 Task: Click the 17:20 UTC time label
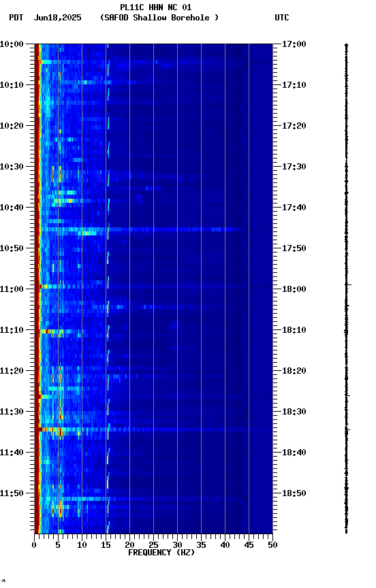click(294, 126)
